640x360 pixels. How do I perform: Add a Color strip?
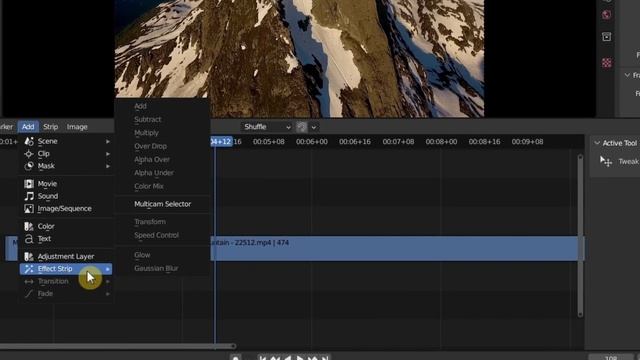(67, 227)
